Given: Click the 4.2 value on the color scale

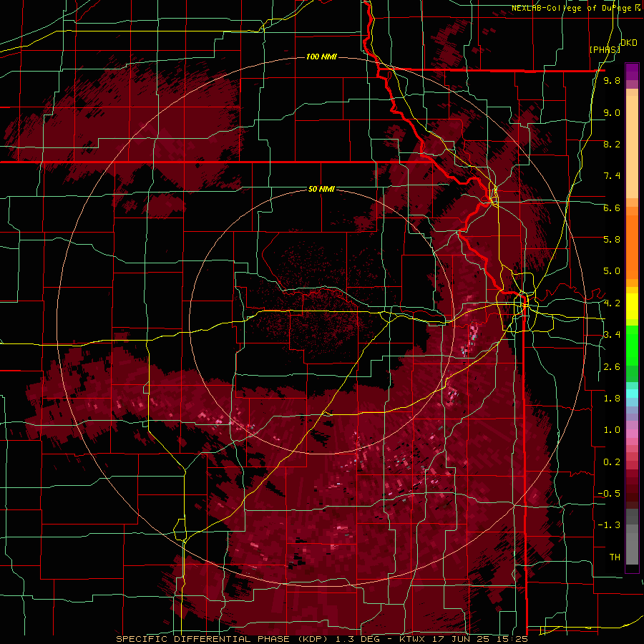Looking at the screenshot, I should click(x=612, y=303).
